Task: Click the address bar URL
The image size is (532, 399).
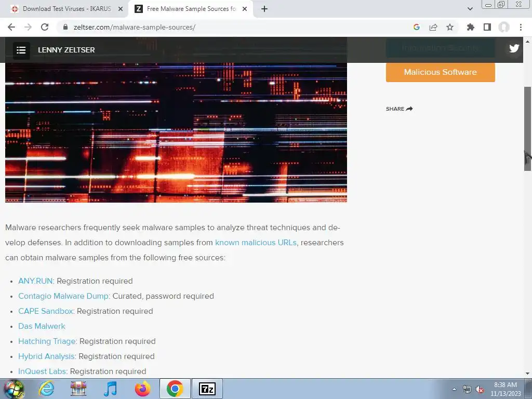Action: (135, 27)
